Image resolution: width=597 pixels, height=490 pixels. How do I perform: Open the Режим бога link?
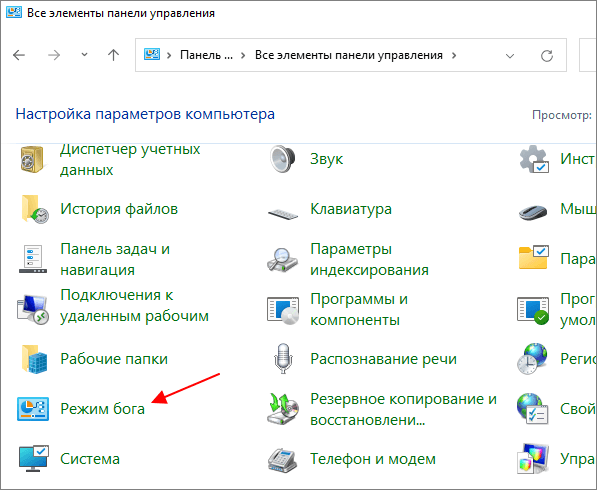[x=102, y=409]
